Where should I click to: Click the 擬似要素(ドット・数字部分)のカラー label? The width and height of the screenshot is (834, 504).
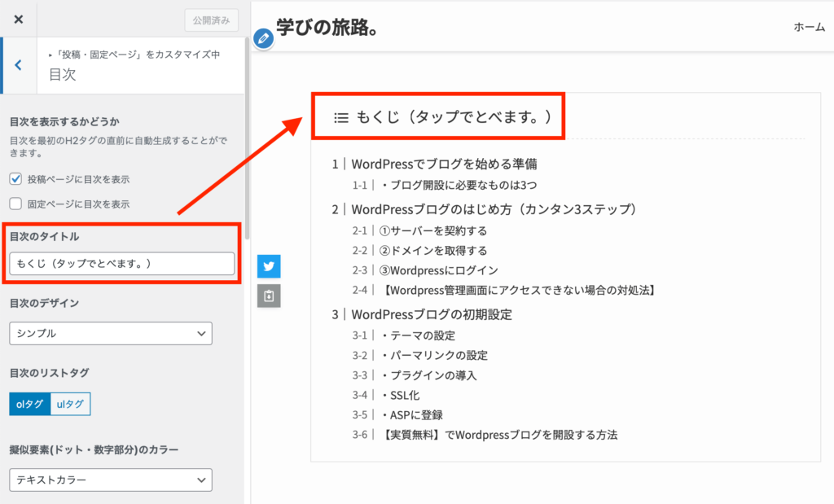point(94,449)
